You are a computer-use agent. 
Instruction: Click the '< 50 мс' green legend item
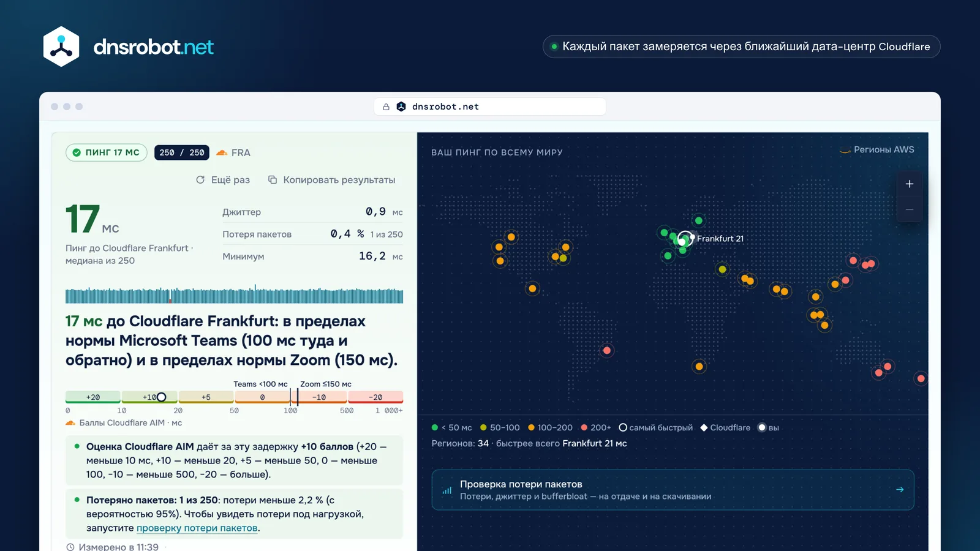tap(451, 427)
